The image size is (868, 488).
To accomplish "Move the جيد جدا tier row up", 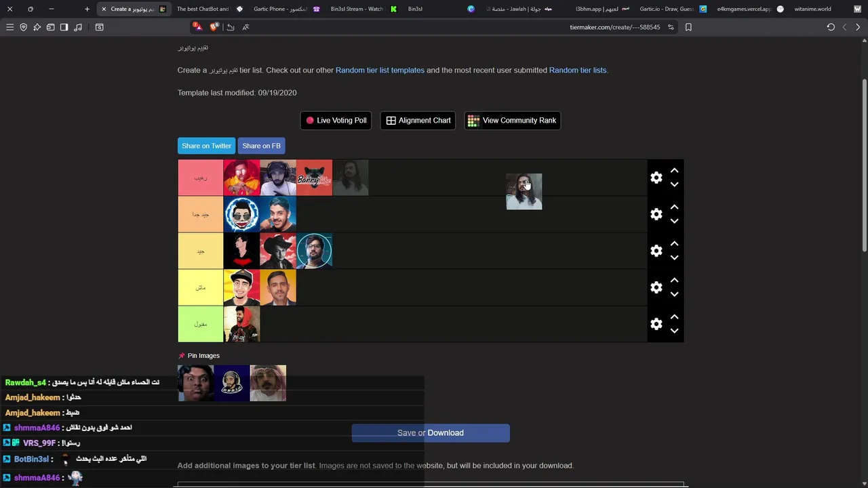I will (674, 207).
